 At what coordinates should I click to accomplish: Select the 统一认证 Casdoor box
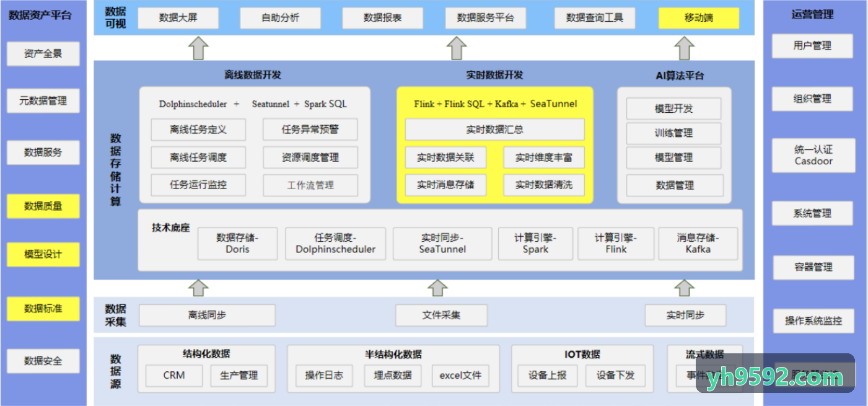813,156
